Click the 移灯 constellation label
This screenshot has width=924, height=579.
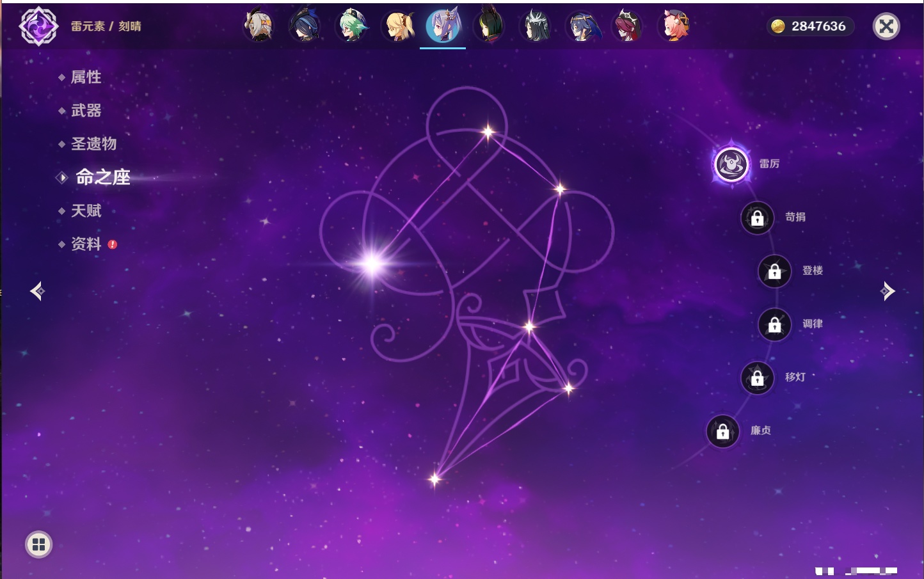point(795,377)
